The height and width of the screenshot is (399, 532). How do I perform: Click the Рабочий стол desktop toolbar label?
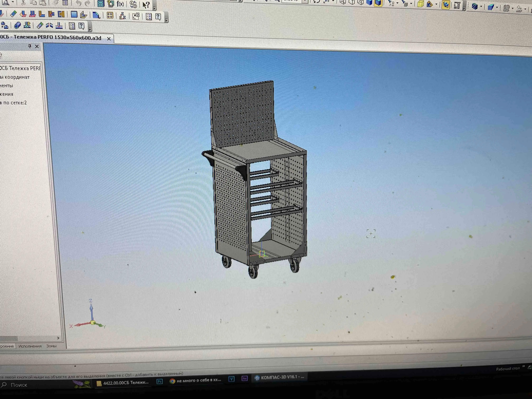pos(508,369)
